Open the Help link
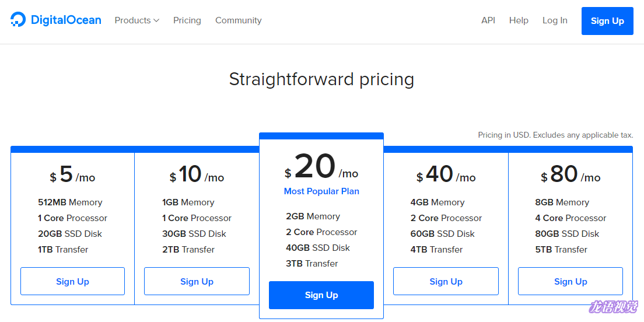This screenshot has width=644, height=322. pyautogui.click(x=519, y=20)
